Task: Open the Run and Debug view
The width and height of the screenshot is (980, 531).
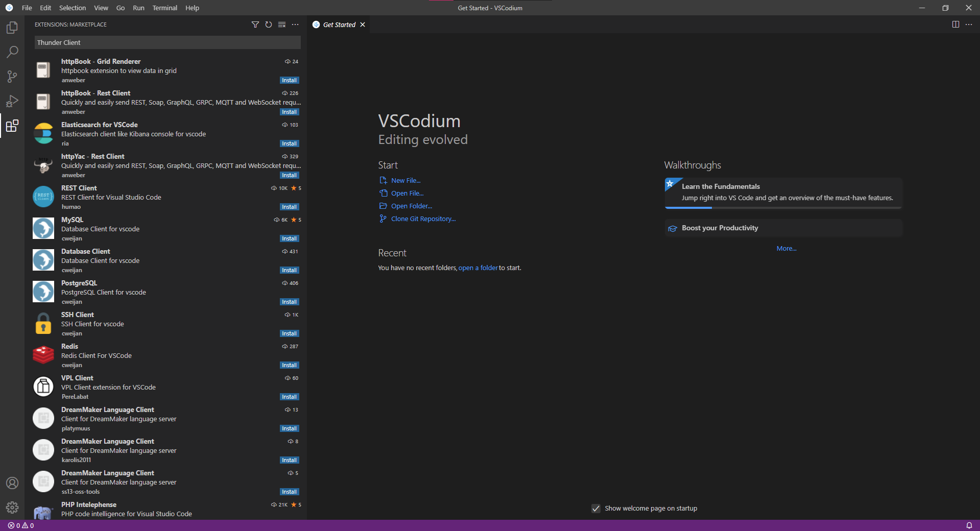Action: pyautogui.click(x=12, y=101)
